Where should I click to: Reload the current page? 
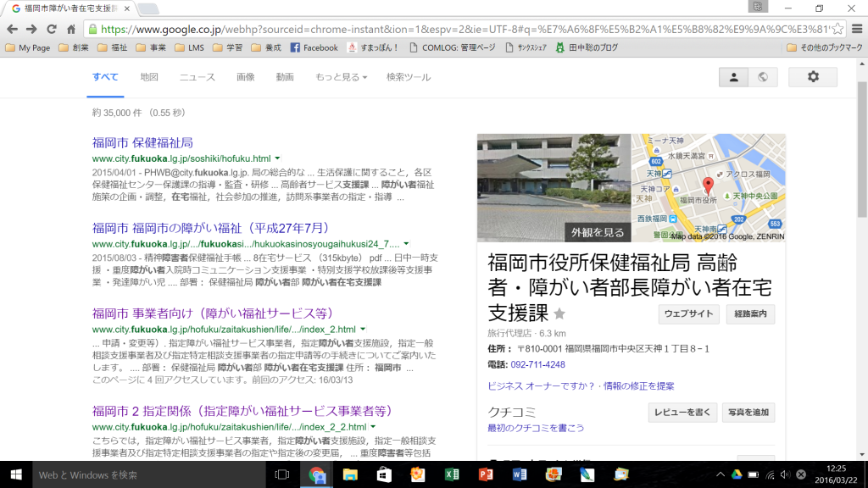52,30
